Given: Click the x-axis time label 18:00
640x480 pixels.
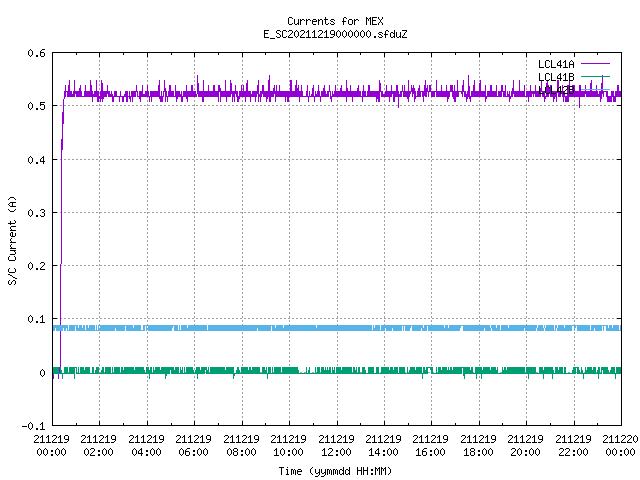Looking at the screenshot, I should click(478, 452).
